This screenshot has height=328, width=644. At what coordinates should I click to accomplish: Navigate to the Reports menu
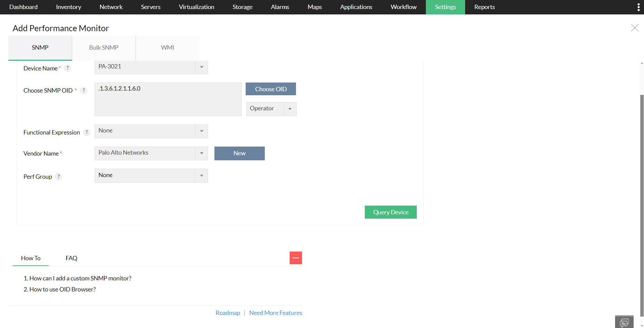click(x=484, y=7)
